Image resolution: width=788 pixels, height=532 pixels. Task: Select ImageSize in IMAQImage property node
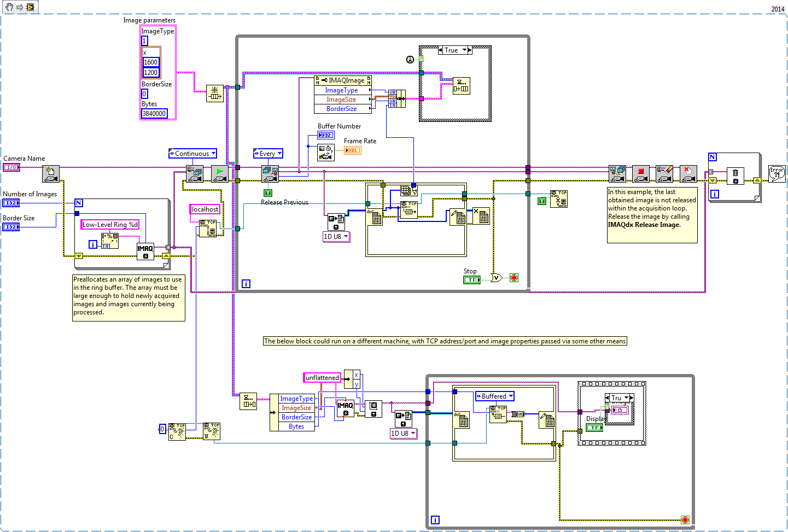click(x=342, y=100)
